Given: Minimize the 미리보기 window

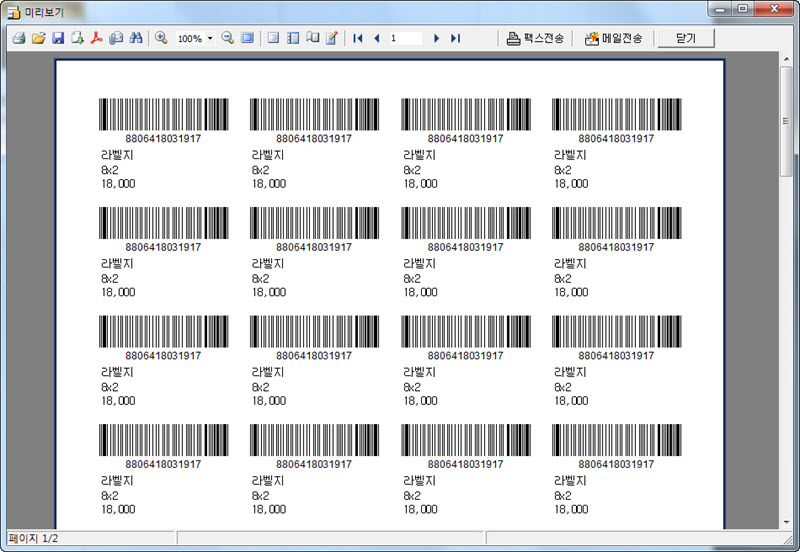Looking at the screenshot, I should click(x=720, y=8).
